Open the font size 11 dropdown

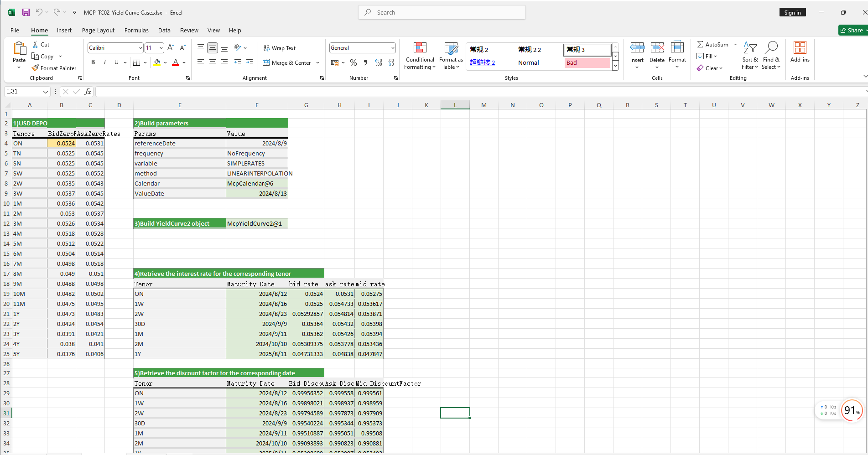(x=161, y=48)
